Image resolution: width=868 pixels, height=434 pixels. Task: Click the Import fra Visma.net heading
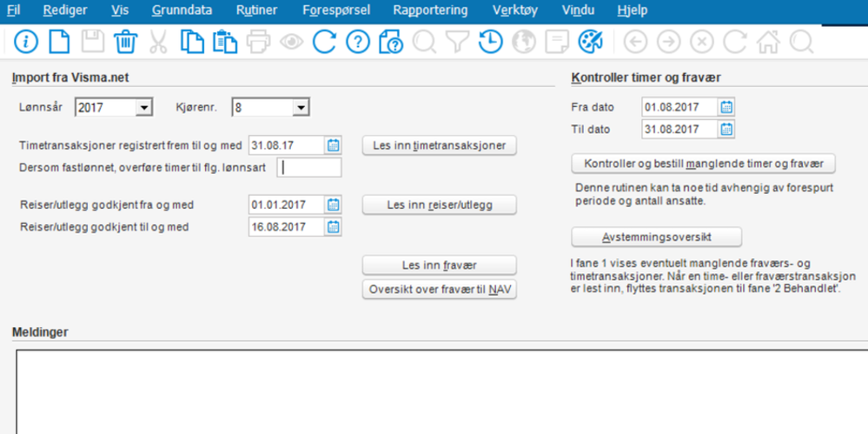[70, 77]
